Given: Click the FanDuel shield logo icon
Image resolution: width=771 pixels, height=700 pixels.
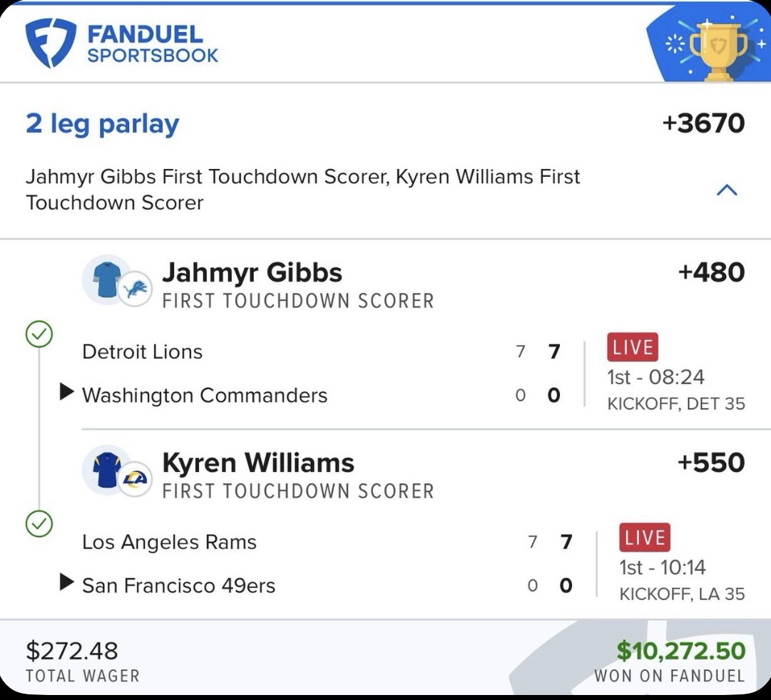Looking at the screenshot, I should point(51,43).
